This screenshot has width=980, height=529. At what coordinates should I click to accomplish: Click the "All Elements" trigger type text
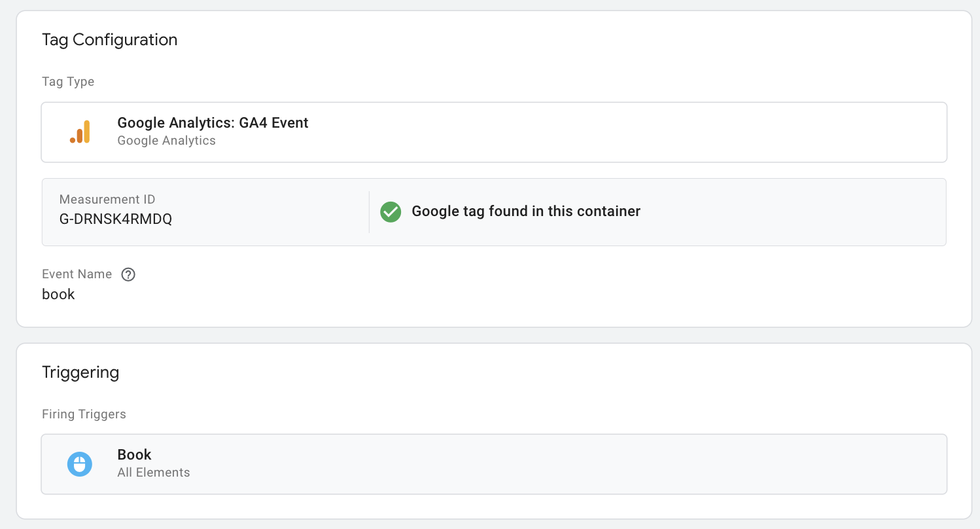point(154,473)
